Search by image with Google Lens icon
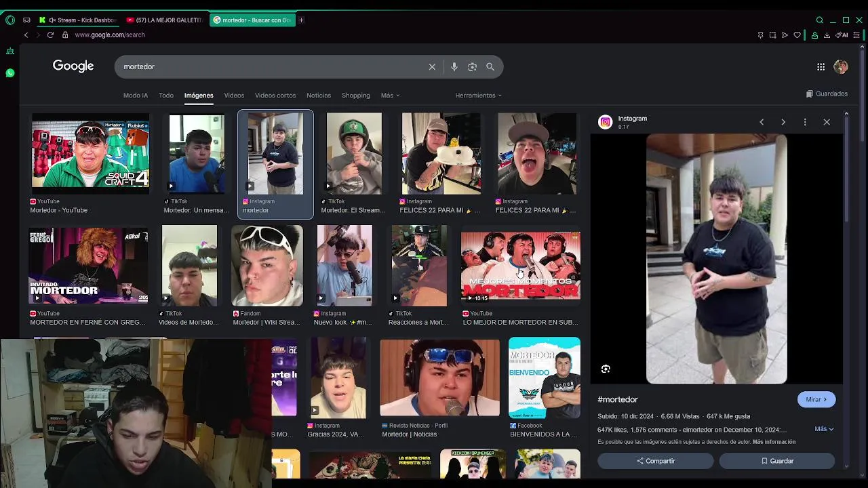The image size is (868, 488). (x=472, y=66)
